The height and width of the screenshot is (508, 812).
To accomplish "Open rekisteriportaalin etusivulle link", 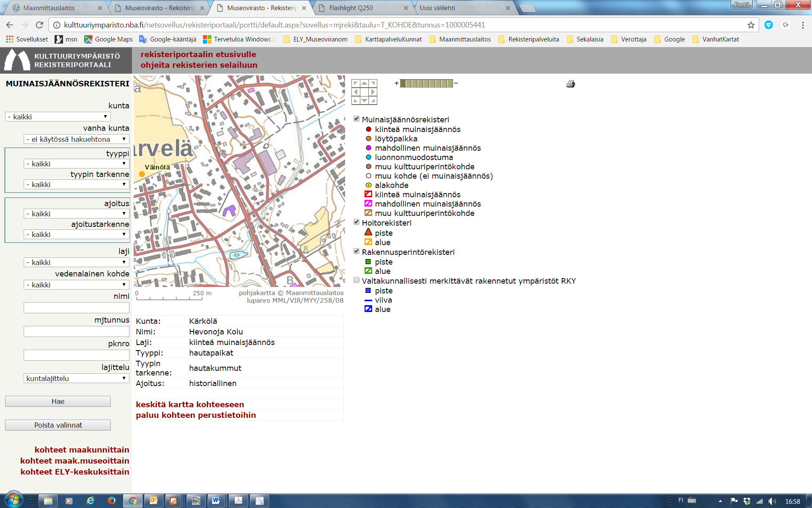I will pyautogui.click(x=198, y=55).
